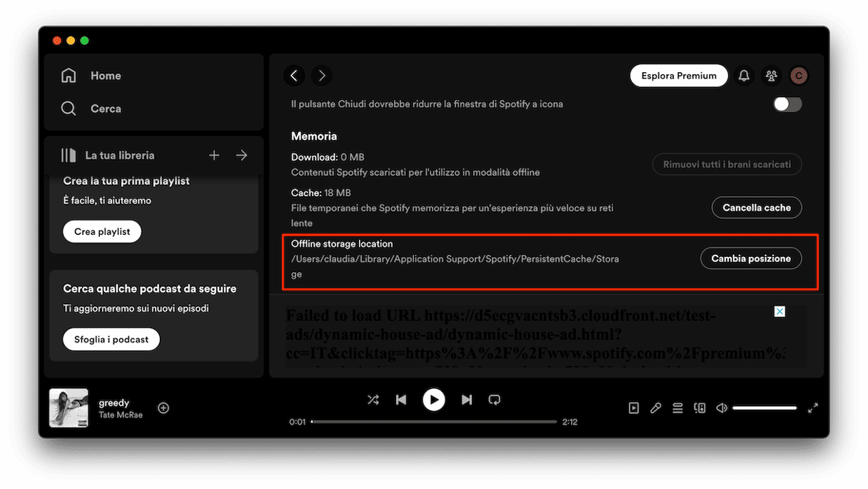
Task: Open notifications bell
Action: pos(744,76)
